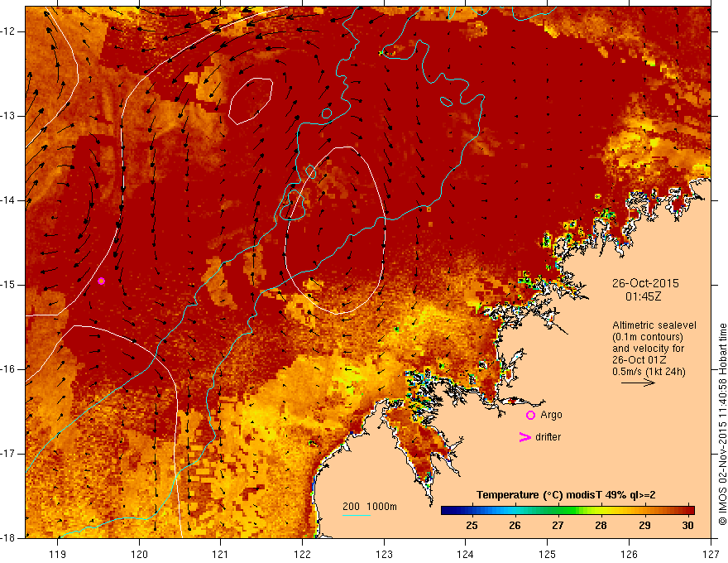Click the color bar tick label 28
This screenshot has height=563, width=728.
point(601,526)
